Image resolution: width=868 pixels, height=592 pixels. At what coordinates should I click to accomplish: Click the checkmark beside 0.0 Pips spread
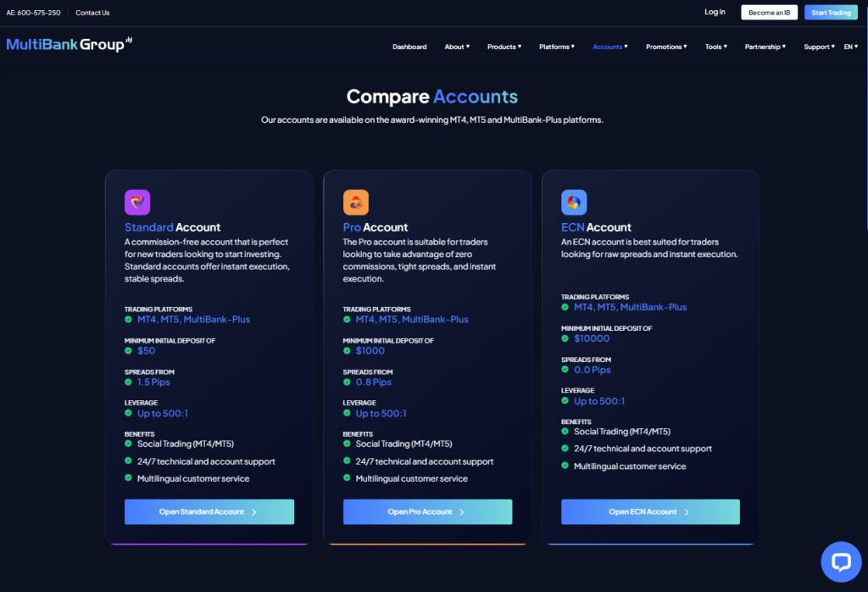click(565, 370)
